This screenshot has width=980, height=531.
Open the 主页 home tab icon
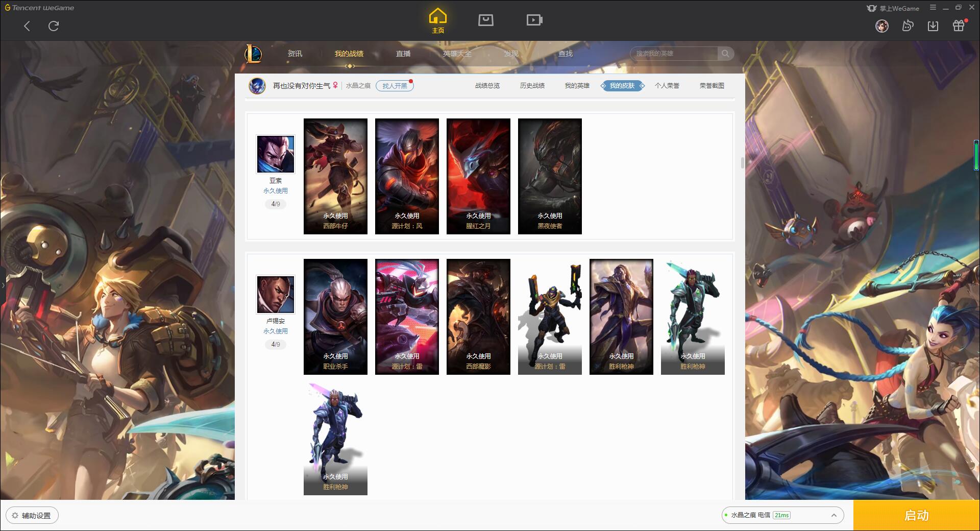click(438, 21)
